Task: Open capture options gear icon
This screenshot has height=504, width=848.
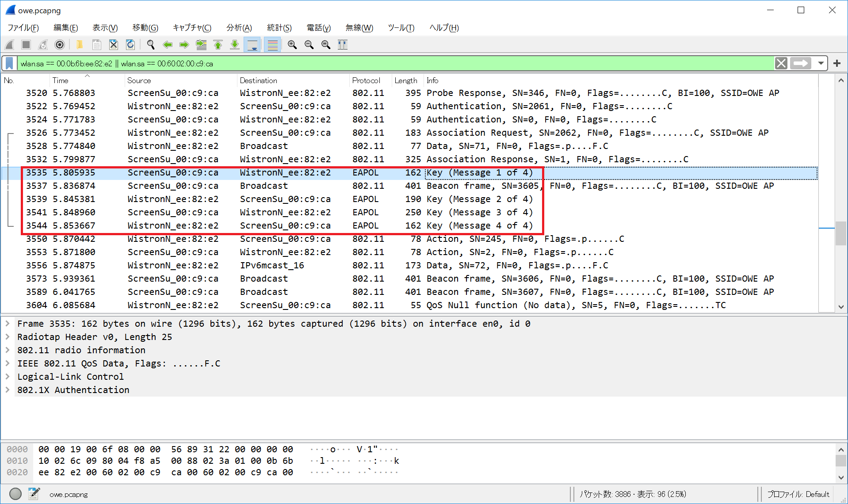Action: [x=60, y=45]
